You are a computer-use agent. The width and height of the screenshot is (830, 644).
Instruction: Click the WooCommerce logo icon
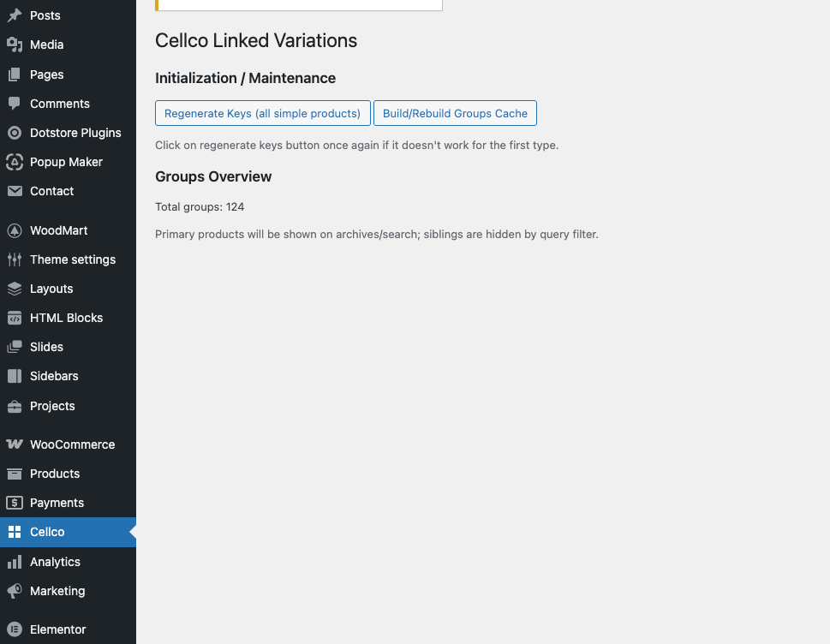[15, 444]
